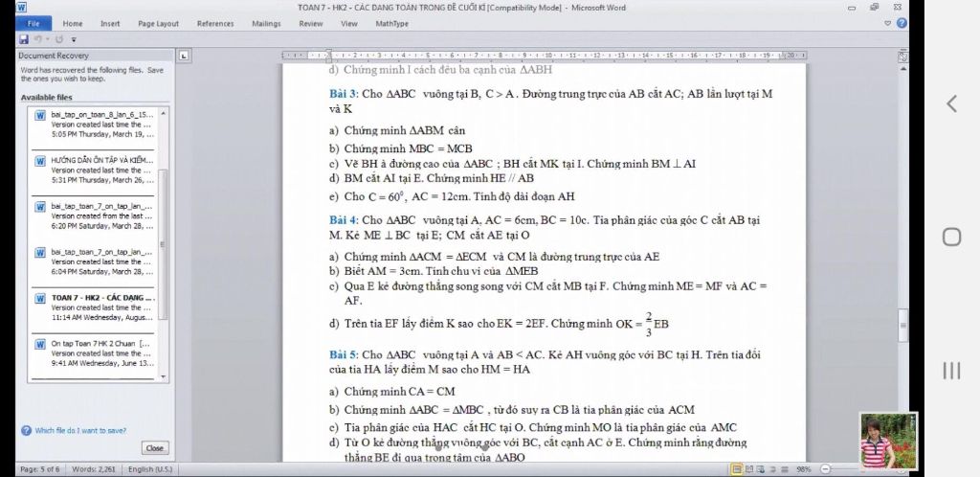Click the 'Page: 5 of 6' status indicator

[x=40, y=469]
